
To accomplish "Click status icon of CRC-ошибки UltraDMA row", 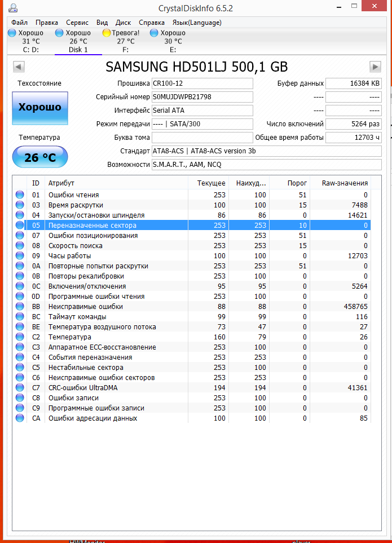I will [20, 387].
